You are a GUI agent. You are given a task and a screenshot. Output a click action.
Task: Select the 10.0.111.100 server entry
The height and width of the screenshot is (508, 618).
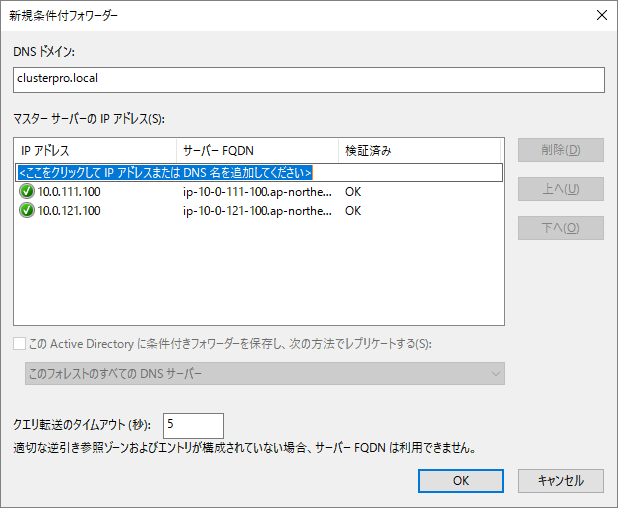pyautogui.click(x=69, y=191)
